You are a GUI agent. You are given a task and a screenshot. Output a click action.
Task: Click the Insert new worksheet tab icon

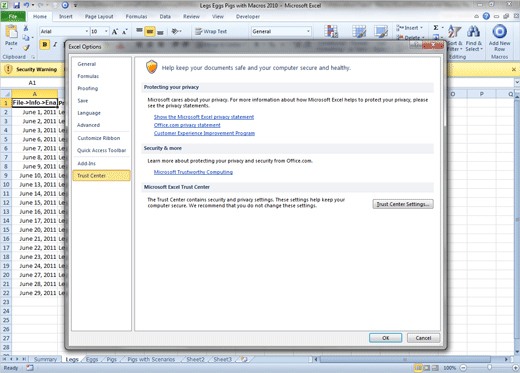tap(244, 359)
